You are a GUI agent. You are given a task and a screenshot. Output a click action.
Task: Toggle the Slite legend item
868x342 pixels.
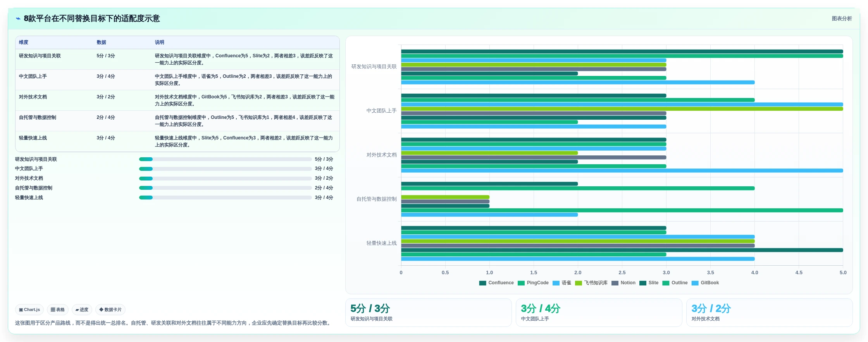coord(649,283)
